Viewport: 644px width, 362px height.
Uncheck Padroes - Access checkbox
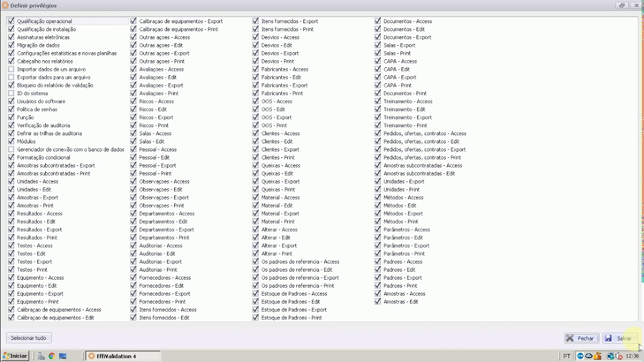click(x=378, y=261)
